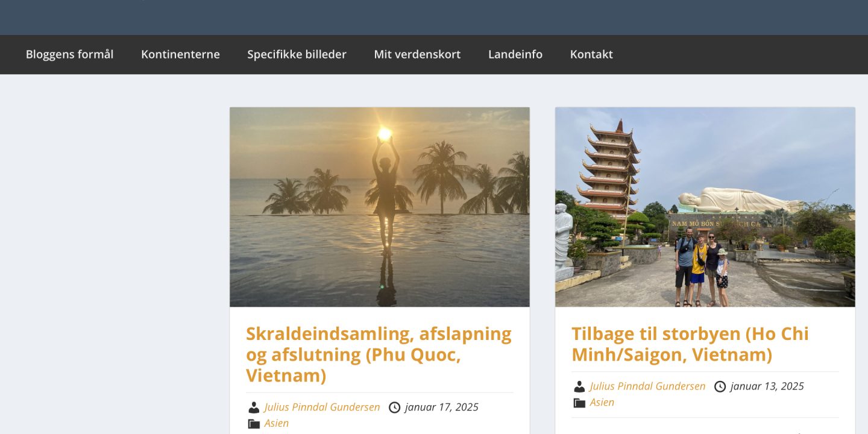Click the author person icon under Ho Chi Minh post
This screenshot has width=868, height=434.
coord(579,386)
